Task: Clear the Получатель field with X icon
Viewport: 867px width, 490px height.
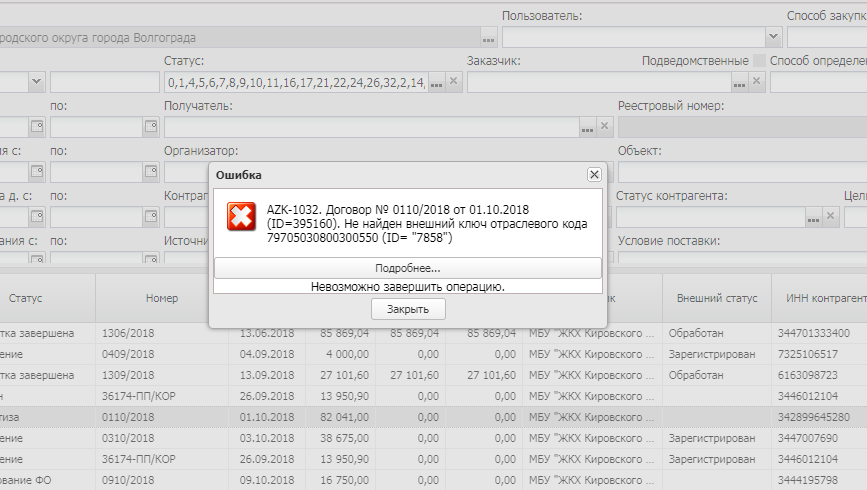Action: click(x=604, y=127)
